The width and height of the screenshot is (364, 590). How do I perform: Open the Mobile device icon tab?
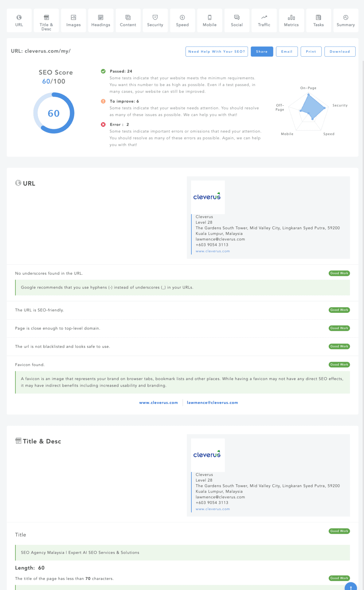(209, 18)
